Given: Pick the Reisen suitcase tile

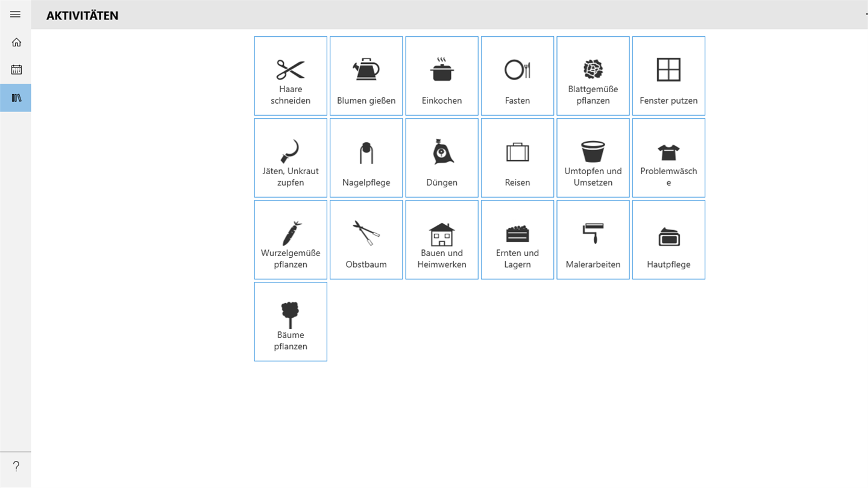Looking at the screenshot, I should [517, 158].
